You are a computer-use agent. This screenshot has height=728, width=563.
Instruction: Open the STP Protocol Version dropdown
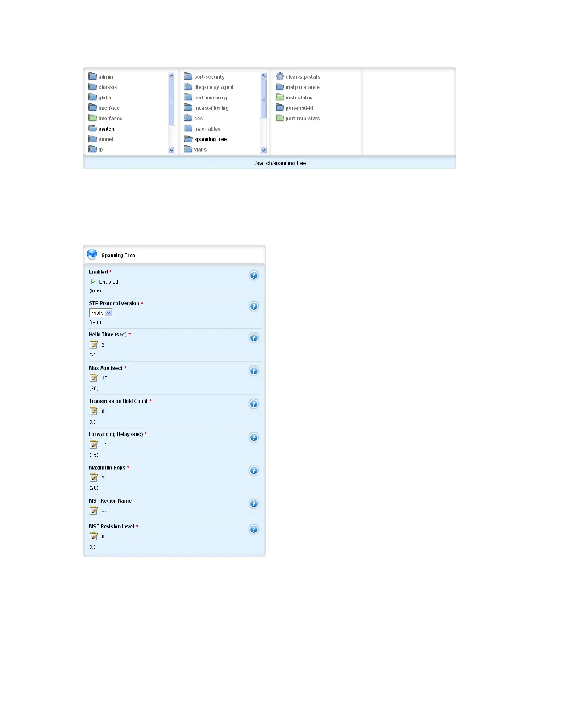(x=101, y=313)
